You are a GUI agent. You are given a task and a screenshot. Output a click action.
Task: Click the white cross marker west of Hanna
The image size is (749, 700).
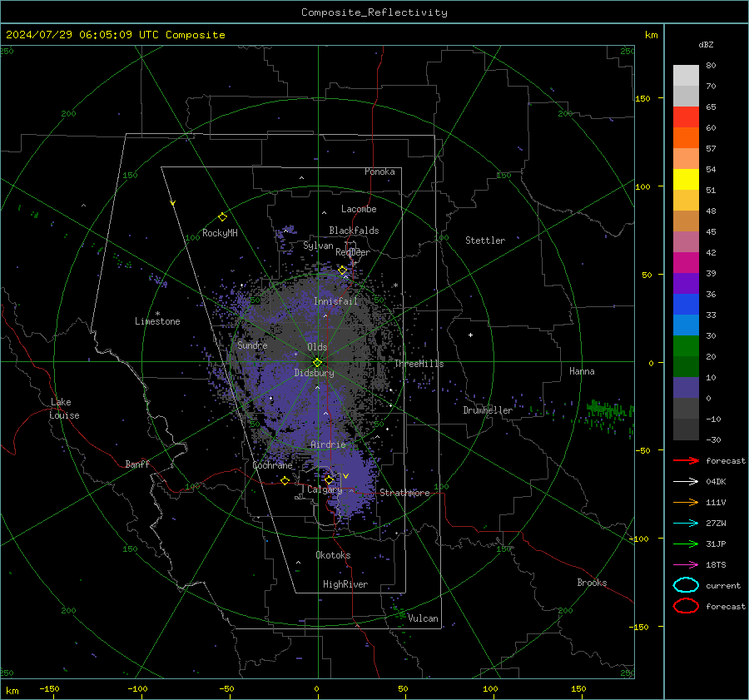point(470,335)
